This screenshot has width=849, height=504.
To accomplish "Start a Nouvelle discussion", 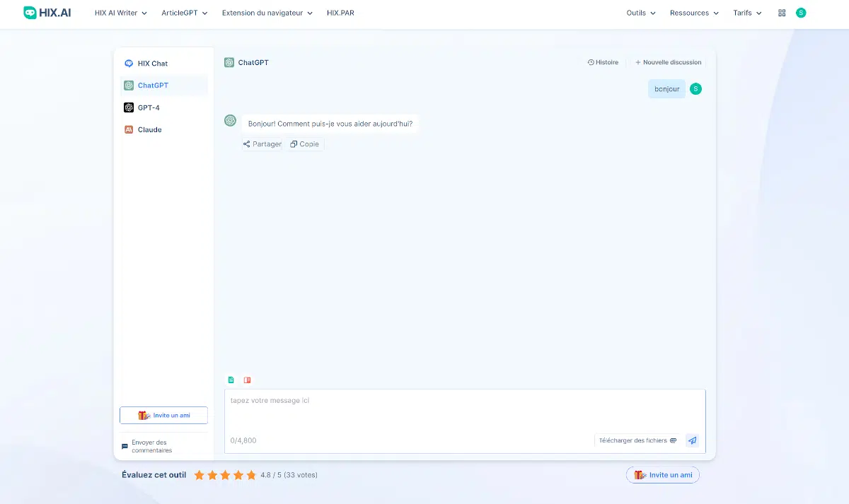I will 668,62.
